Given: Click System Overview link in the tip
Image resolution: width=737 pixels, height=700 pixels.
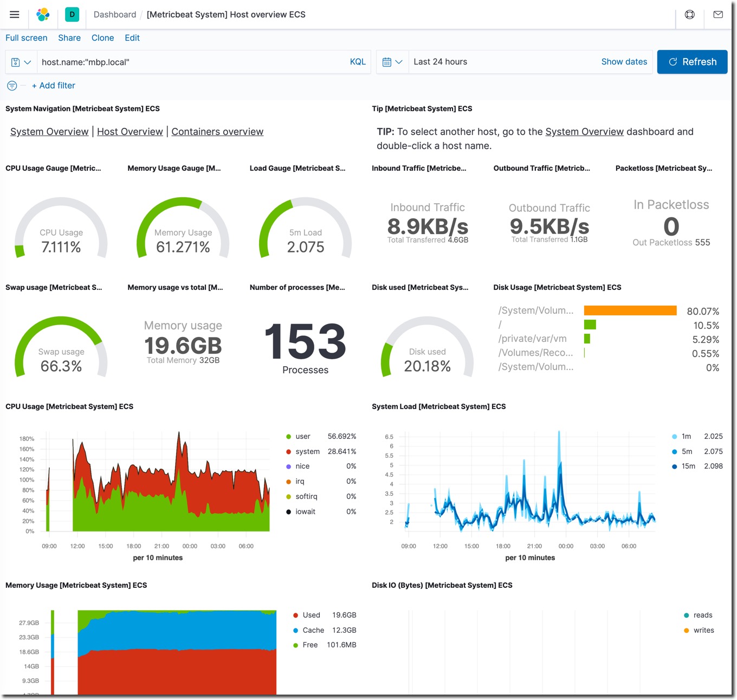Looking at the screenshot, I should click(x=584, y=132).
